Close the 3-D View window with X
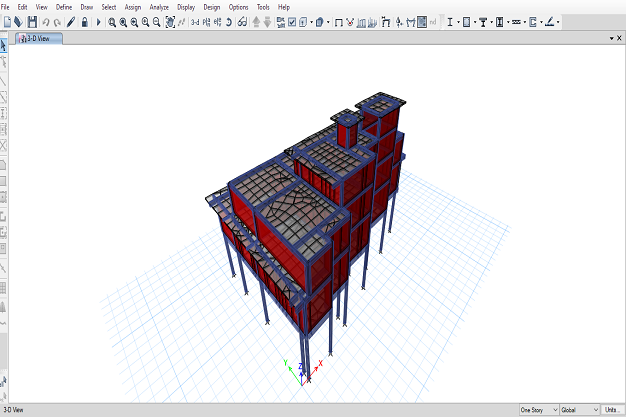Screen dimensions: 626x417 tap(619, 38)
